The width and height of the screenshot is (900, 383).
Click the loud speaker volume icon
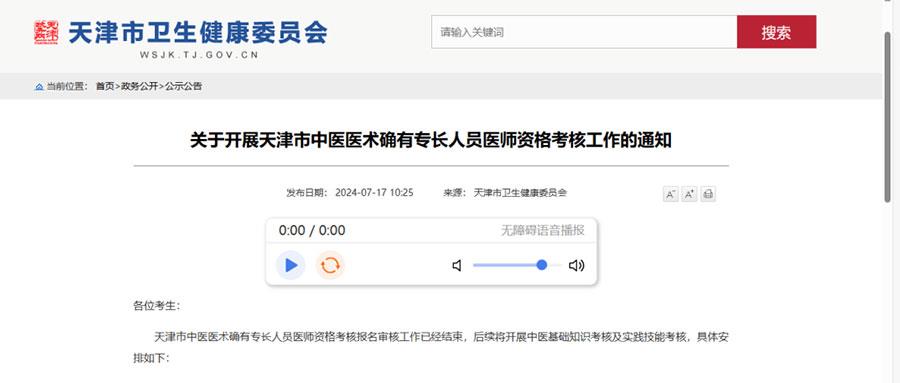[576, 265]
